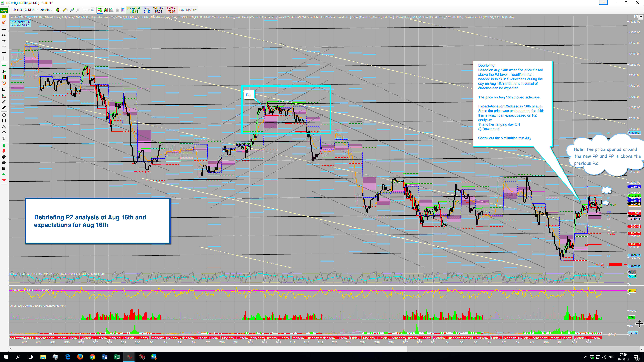Click the Zoom Out magnifier icon
Screen dimensions: 644x362
pyautogui.click(x=78, y=10)
